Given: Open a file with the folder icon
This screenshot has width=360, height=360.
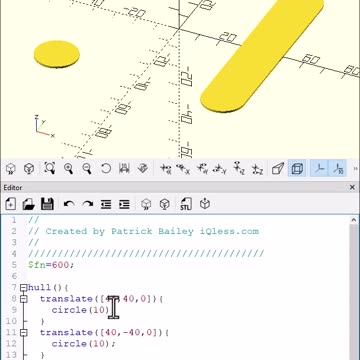Looking at the screenshot, I should [x=29, y=204].
